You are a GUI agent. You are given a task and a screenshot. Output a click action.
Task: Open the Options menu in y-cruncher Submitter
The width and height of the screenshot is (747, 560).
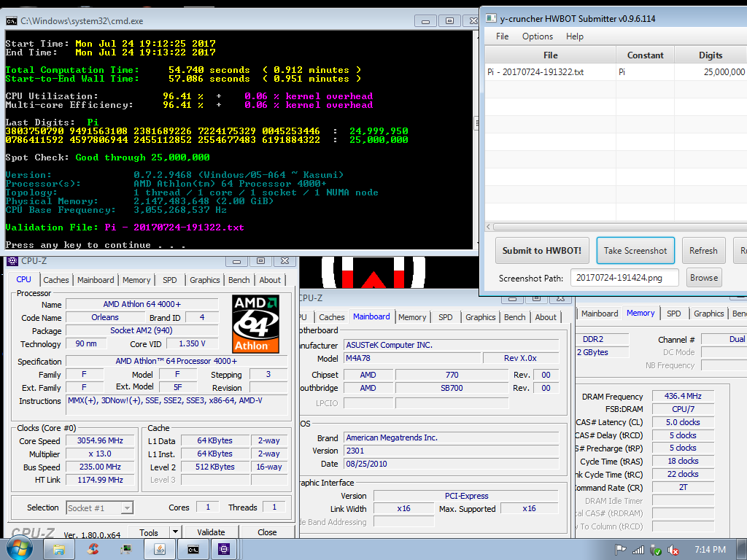click(538, 36)
